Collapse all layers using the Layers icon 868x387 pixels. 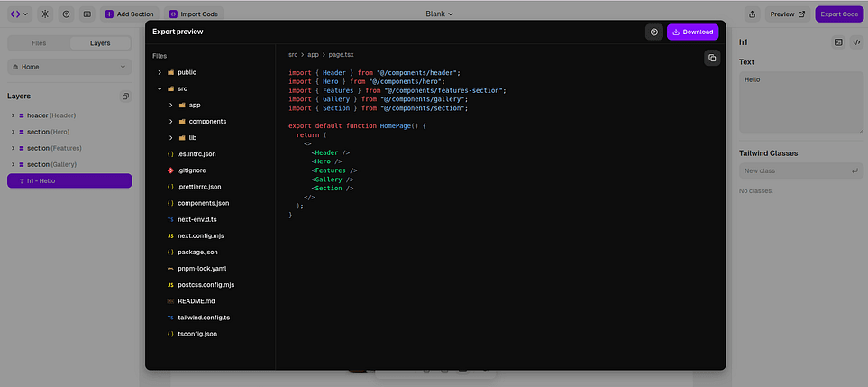(125, 96)
